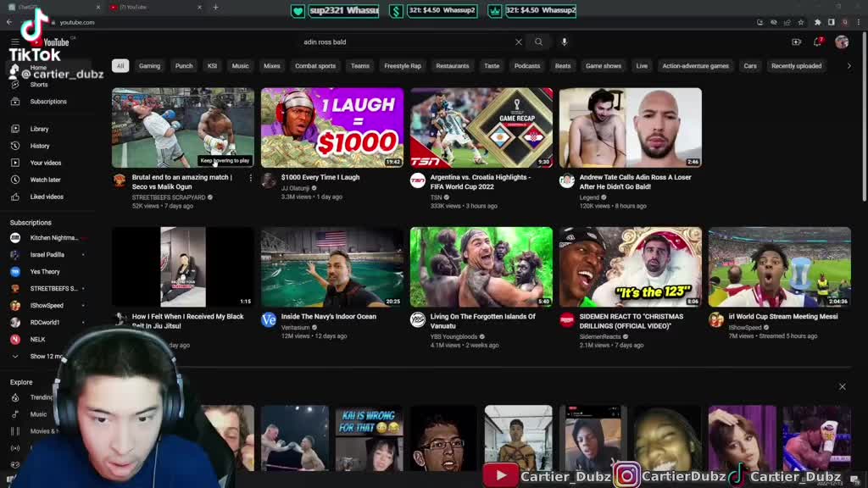This screenshot has width=868, height=488.
Task: Open IShowSpeed subscription
Action: (47, 305)
